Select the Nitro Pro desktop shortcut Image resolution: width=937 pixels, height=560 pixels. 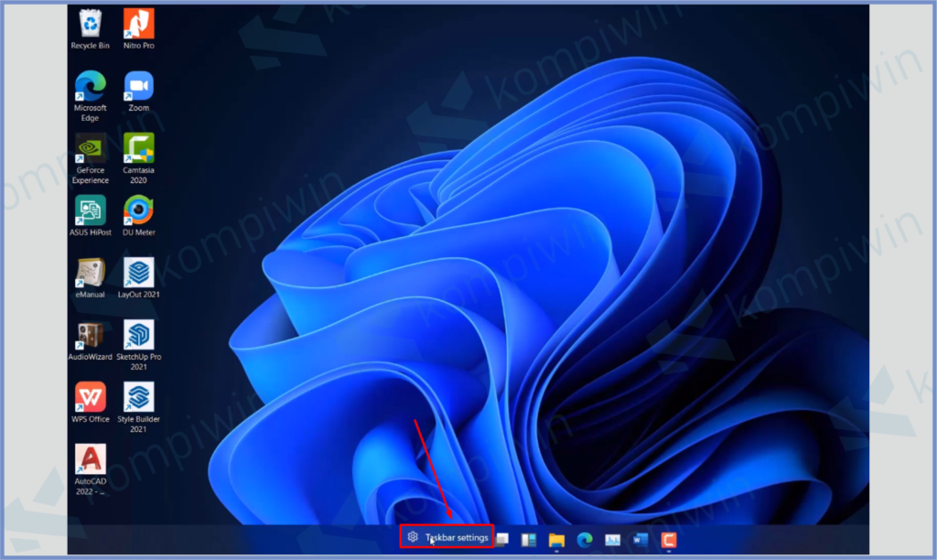tap(138, 24)
